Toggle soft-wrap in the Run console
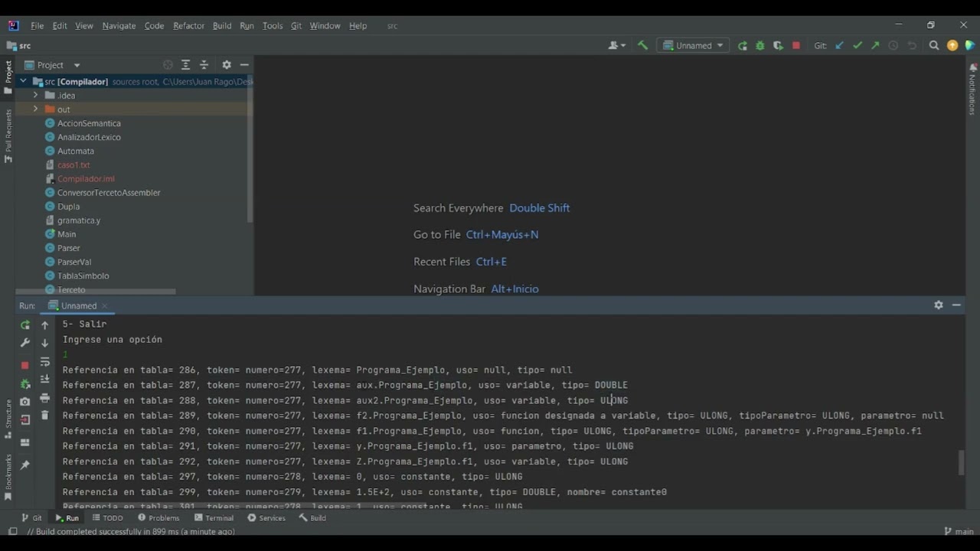This screenshot has height=551, width=980. (46, 362)
